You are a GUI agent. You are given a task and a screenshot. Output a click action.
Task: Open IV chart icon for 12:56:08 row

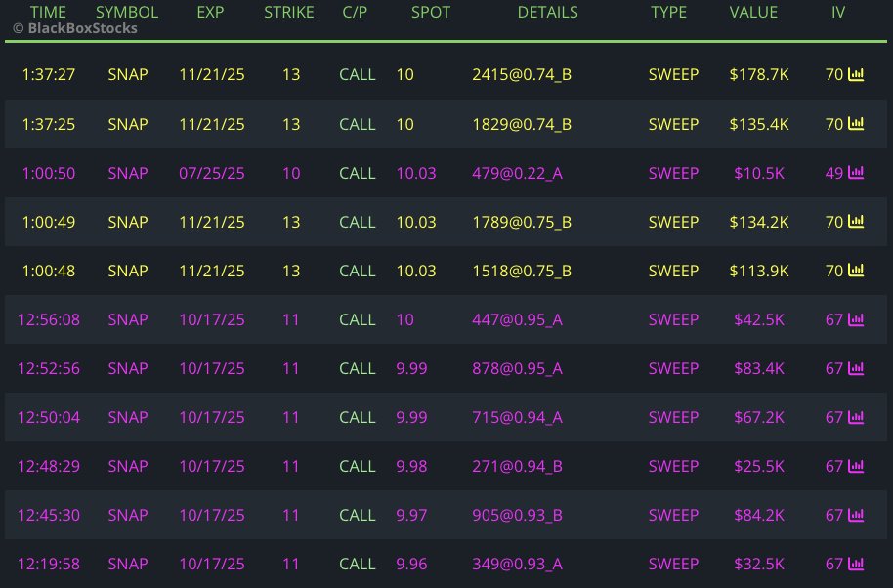coord(856,319)
